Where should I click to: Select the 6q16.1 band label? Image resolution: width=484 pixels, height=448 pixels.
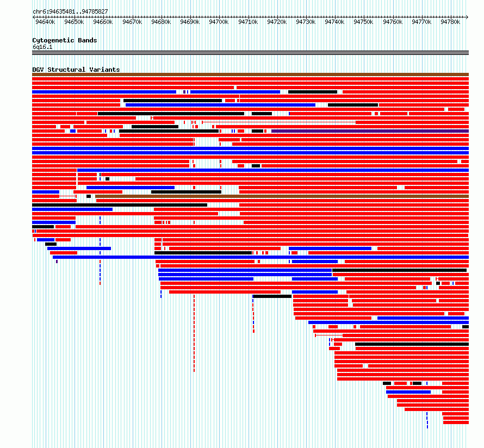click(x=42, y=47)
